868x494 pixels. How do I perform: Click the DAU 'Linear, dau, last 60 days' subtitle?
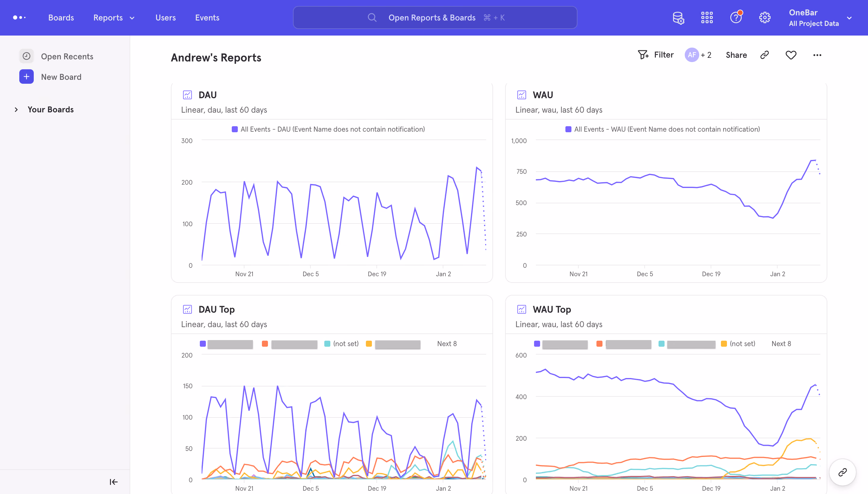[x=224, y=110]
